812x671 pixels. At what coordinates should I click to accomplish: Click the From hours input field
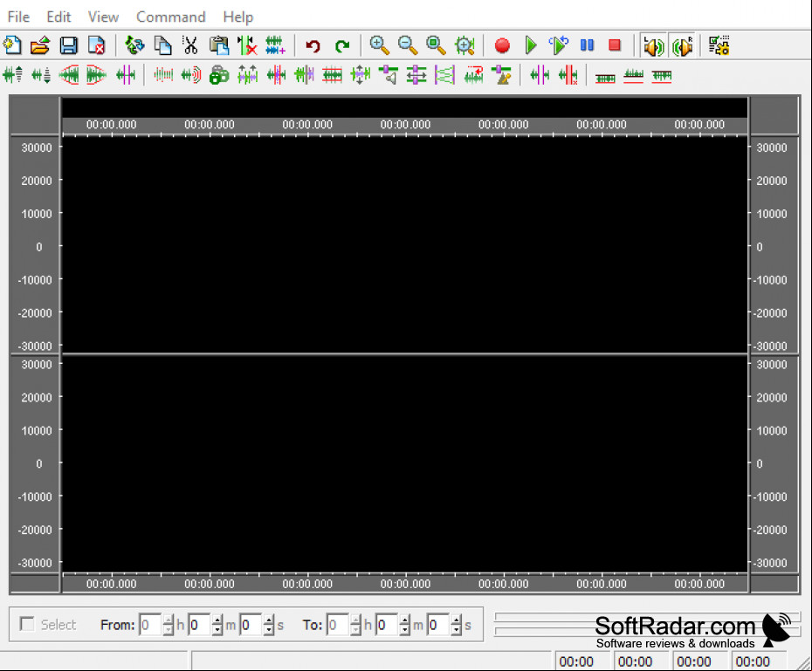coord(151,625)
